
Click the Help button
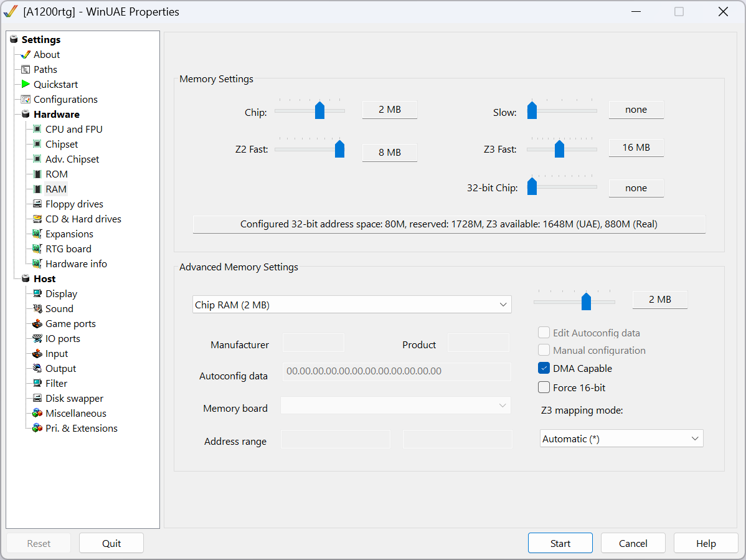point(706,543)
